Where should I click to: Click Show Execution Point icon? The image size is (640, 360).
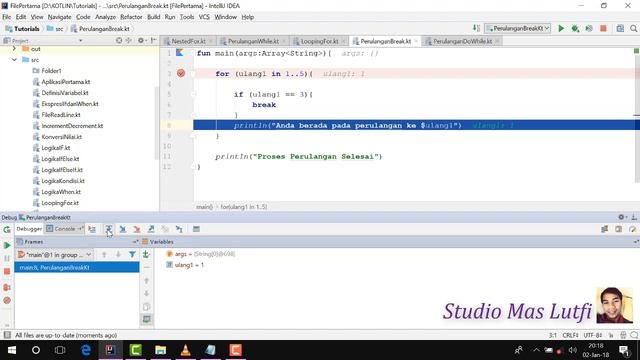(92, 229)
